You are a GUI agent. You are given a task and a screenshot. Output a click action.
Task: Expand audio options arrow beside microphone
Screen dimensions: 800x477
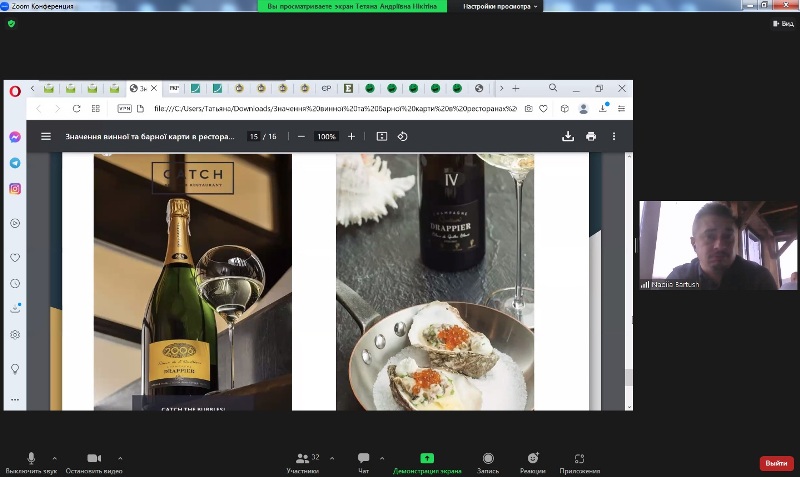(x=54, y=458)
